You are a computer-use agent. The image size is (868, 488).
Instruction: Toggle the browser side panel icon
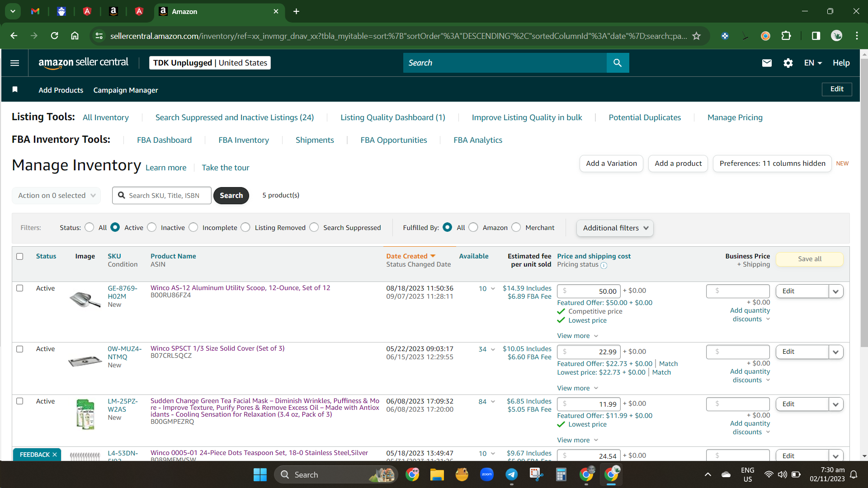click(x=816, y=36)
